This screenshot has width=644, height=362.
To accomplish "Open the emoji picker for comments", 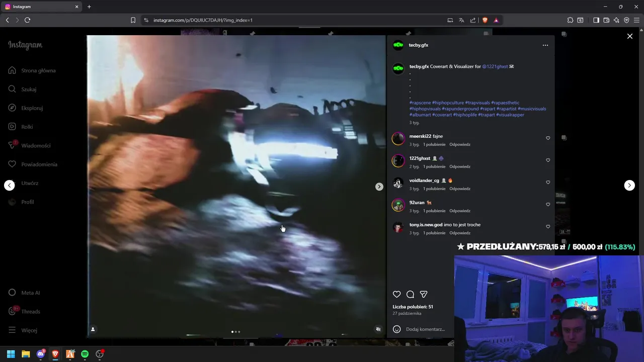I will (x=396, y=329).
